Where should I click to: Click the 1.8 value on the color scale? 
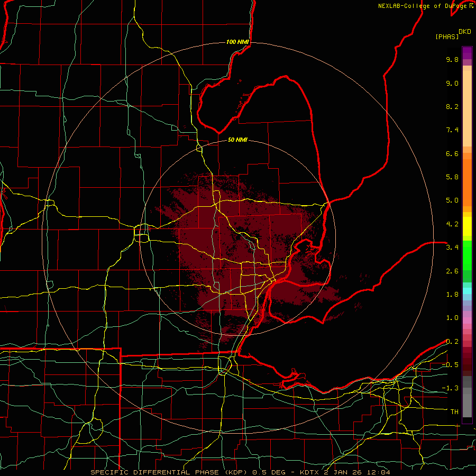[452, 295]
